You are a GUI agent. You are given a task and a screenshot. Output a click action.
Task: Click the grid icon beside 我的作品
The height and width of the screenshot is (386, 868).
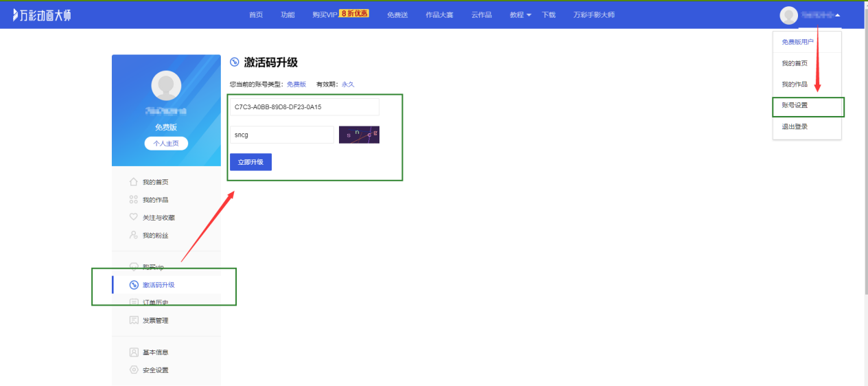[134, 200]
